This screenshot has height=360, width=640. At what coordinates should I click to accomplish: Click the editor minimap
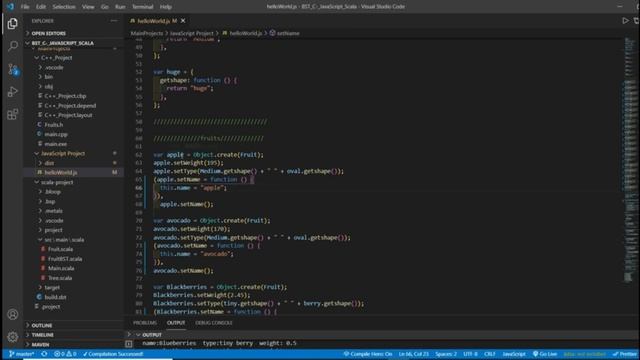629,159
